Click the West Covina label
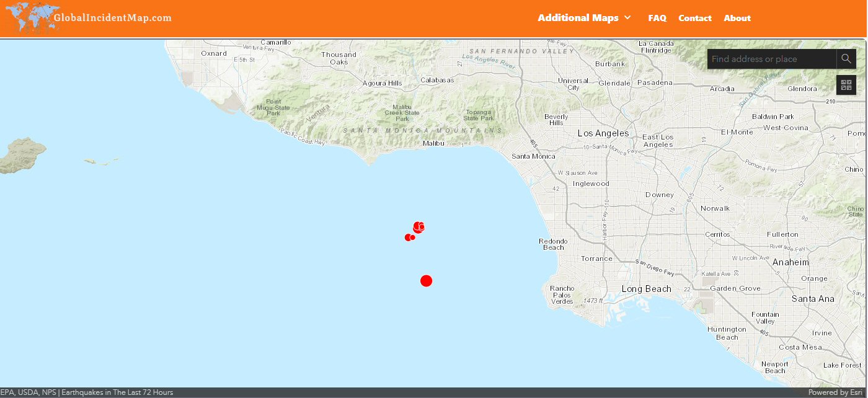This screenshot has height=398, width=868. [x=786, y=128]
